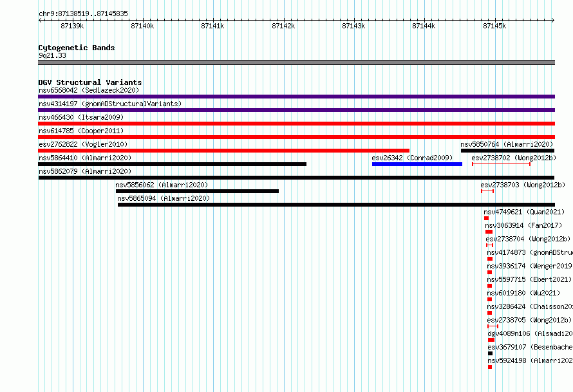Select the black nsv5862079 variant bar
Screen dimensions: 573x392
tap(296, 178)
